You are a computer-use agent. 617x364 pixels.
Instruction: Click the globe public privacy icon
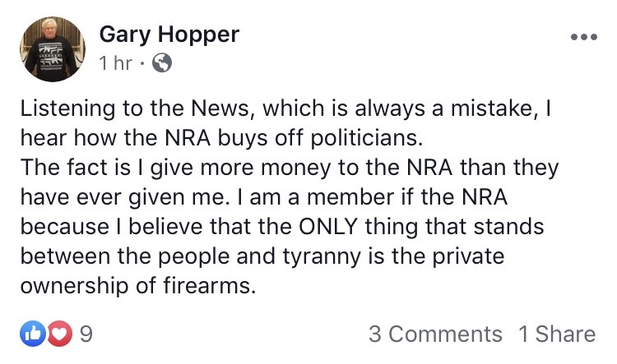click(163, 62)
